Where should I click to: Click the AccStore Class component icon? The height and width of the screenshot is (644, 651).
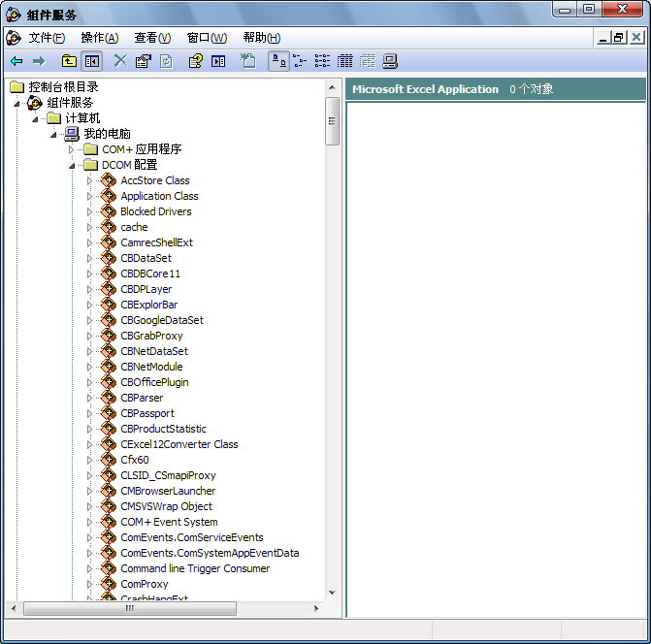[109, 180]
